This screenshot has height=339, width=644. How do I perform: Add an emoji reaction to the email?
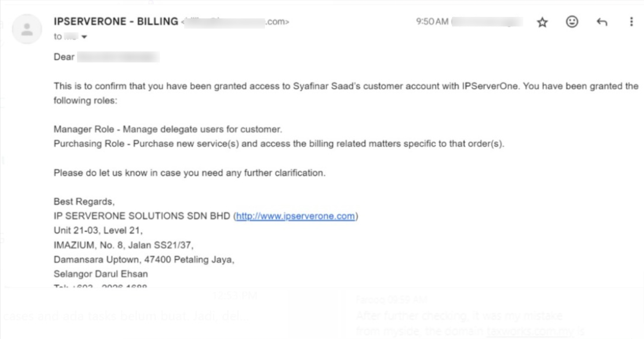pyautogui.click(x=572, y=22)
